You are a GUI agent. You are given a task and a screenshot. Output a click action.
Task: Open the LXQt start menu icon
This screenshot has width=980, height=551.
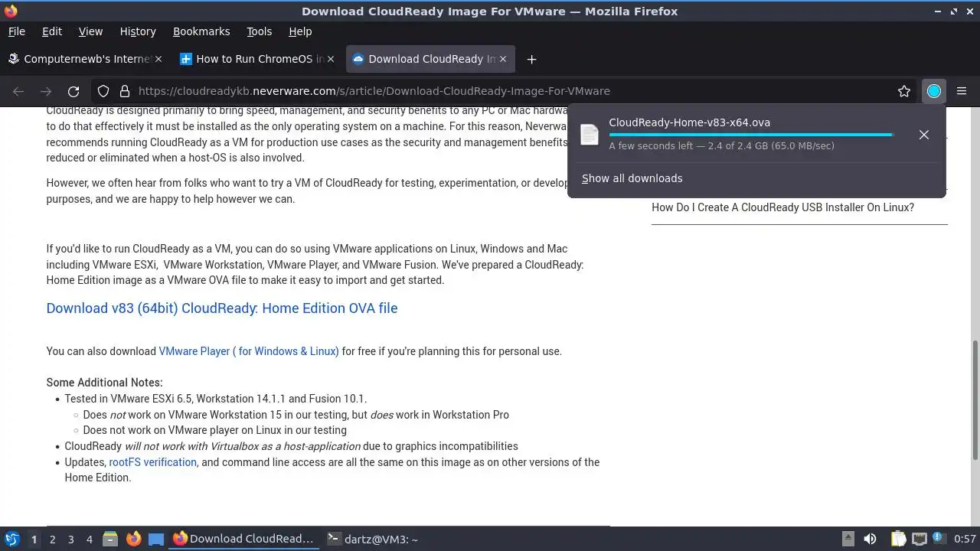pos(11,539)
